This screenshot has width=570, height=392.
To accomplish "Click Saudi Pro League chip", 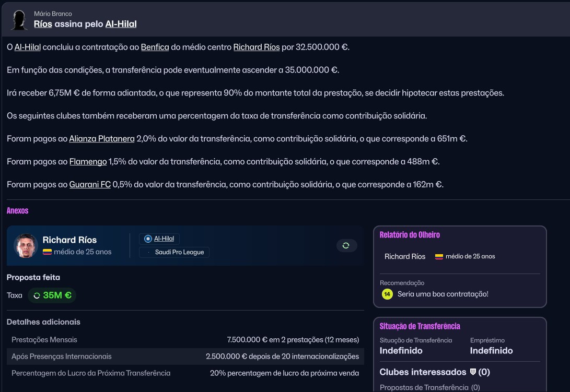I will click(x=174, y=252).
